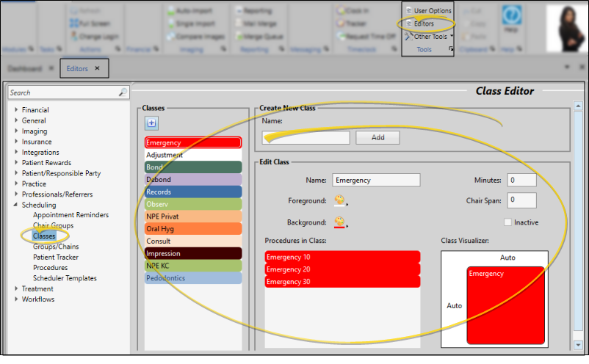Close the Editors tab with its X
This screenshot has width=589, height=364.
tap(98, 68)
